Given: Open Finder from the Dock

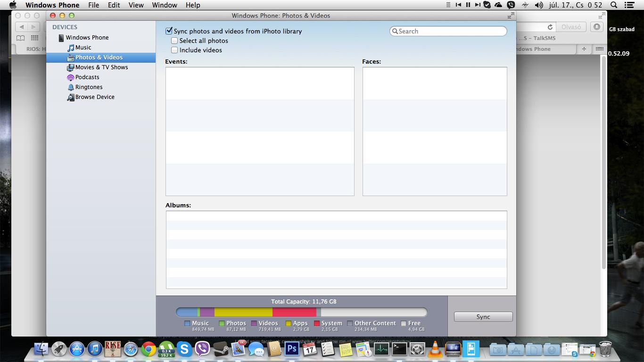Looking at the screenshot, I should pyautogui.click(x=41, y=349).
